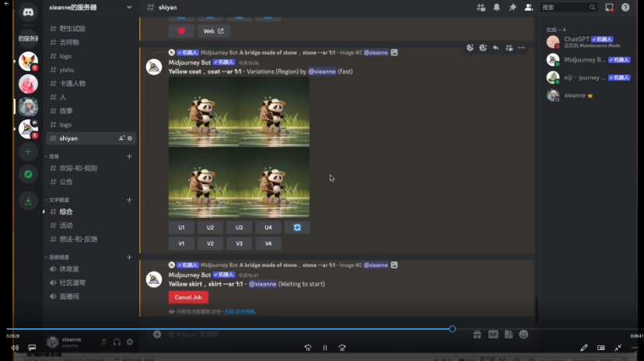The image size is (644, 361).
Task: Open the fox avatar server
Action: (28, 61)
